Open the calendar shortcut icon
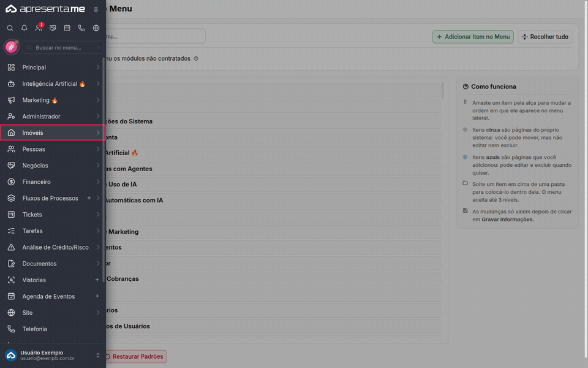The image size is (588, 368). tap(67, 28)
